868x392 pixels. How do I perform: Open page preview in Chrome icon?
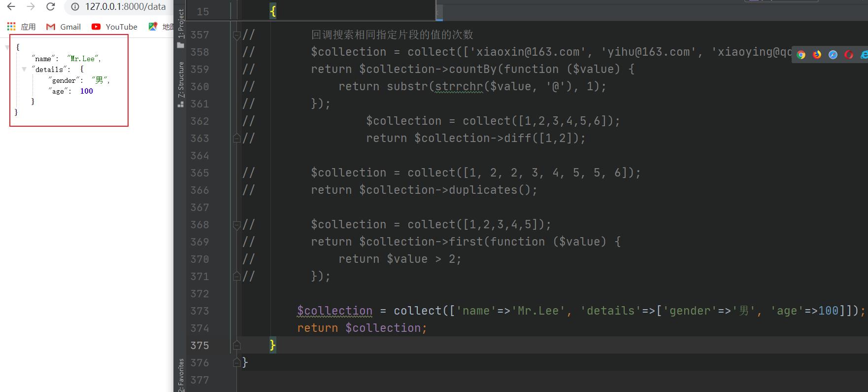801,55
